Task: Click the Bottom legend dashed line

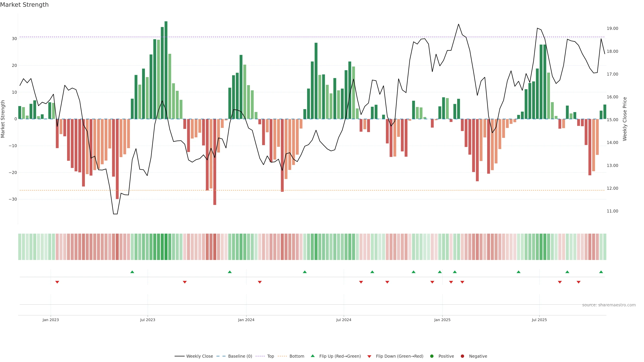Action: point(282,356)
